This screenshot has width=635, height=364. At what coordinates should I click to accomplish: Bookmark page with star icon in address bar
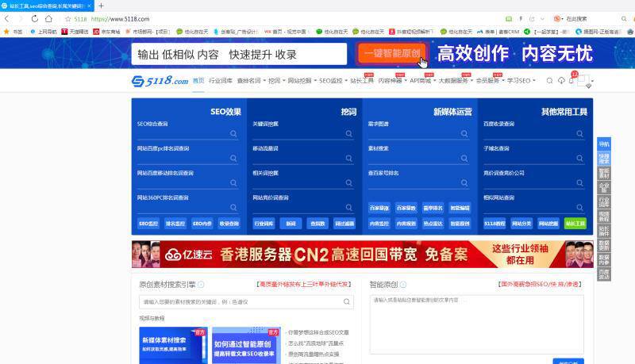[68, 19]
